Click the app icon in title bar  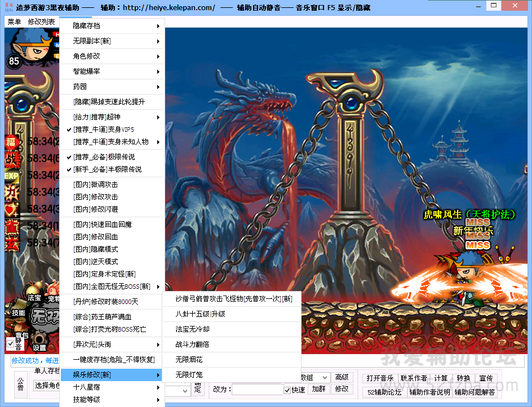tap(9, 7)
